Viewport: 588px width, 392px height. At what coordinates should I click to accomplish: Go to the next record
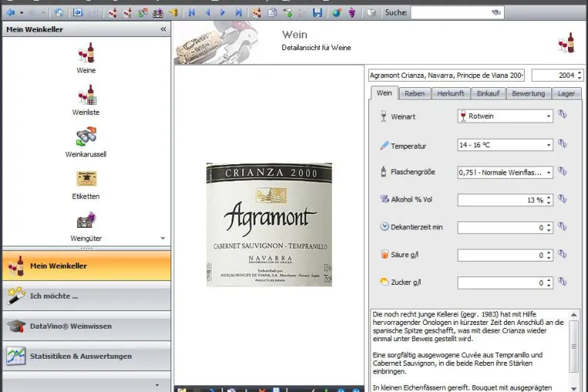223,13
